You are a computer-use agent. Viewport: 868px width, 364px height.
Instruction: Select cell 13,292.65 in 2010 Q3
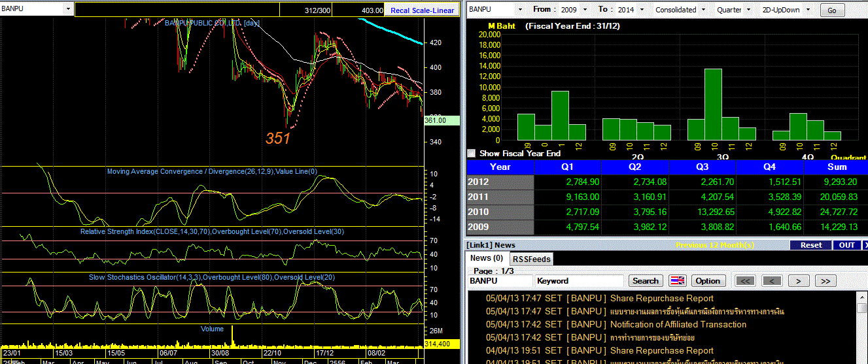click(703, 212)
